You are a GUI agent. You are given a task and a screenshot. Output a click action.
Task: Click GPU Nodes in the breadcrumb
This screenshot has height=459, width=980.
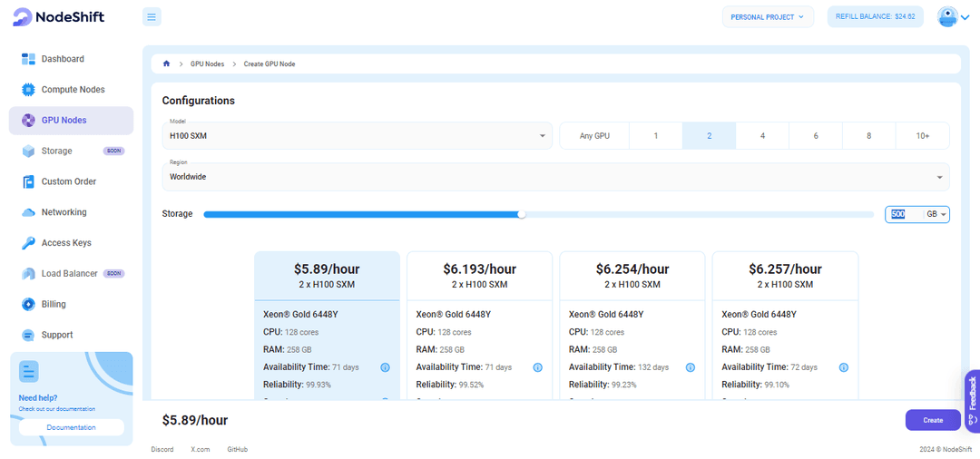(x=207, y=63)
